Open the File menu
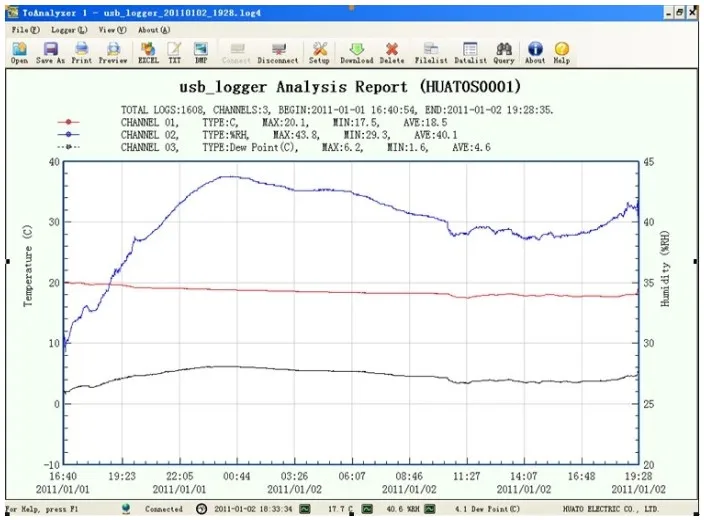The image size is (704, 520). coord(25,30)
